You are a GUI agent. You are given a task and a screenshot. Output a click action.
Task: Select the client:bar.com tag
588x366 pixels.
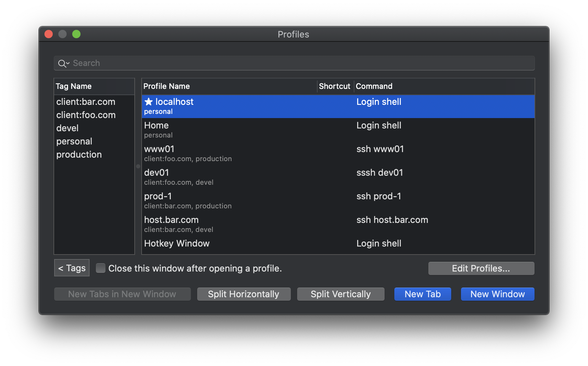(86, 102)
